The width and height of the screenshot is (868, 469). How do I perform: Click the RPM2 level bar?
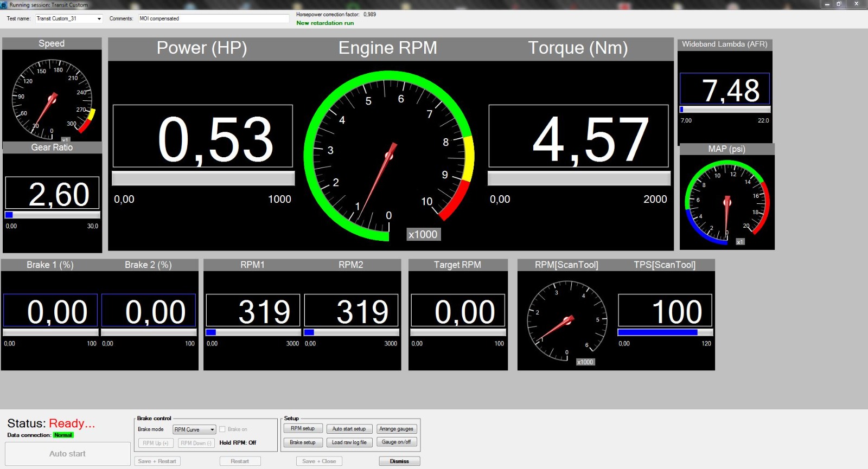pyautogui.click(x=351, y=332)
